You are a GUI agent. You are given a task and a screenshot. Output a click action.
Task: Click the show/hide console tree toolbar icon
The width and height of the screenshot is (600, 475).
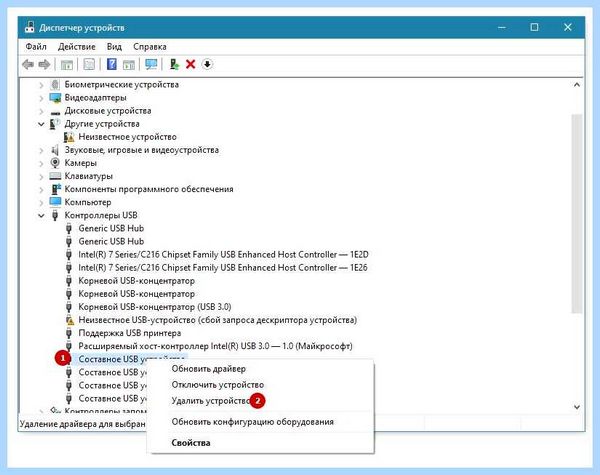point(67,65)
